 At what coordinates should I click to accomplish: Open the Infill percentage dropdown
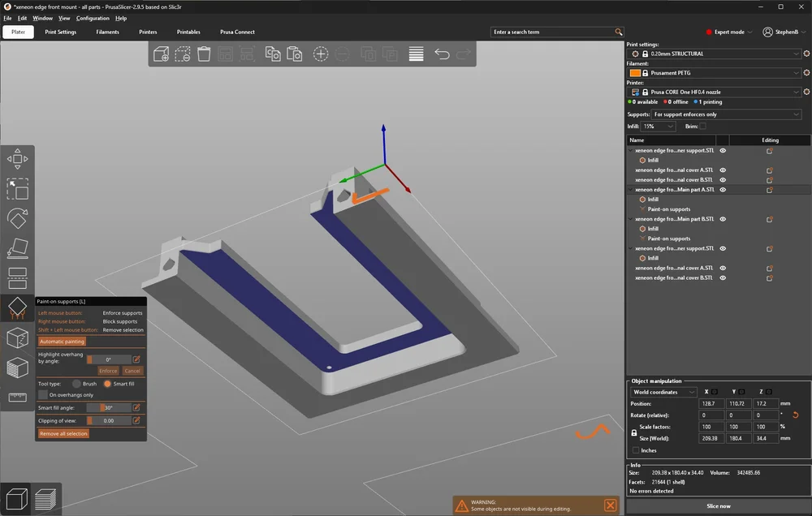coord(658,127)
